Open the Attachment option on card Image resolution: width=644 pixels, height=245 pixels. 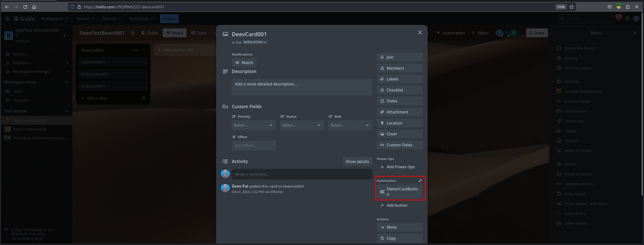[x=400, y=112]
